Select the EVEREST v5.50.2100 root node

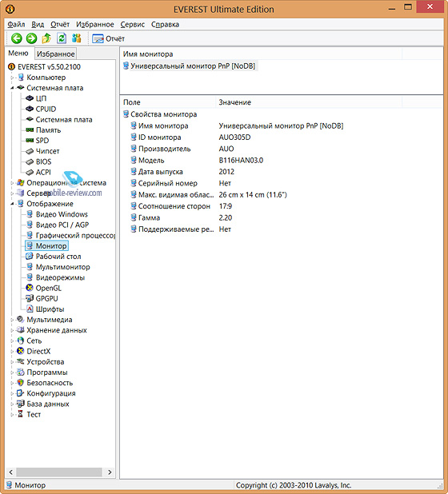pos(49,67)
